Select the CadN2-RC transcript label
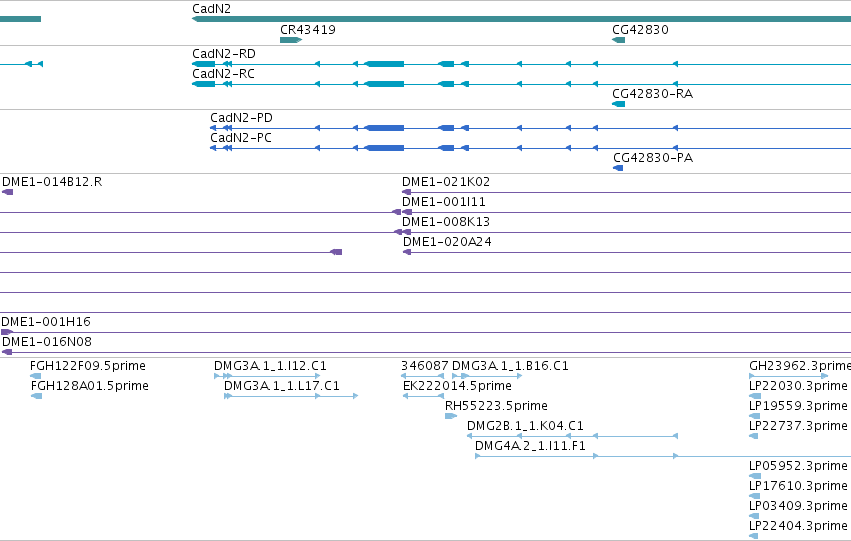 pyautogui.click(x=223, y=74)
